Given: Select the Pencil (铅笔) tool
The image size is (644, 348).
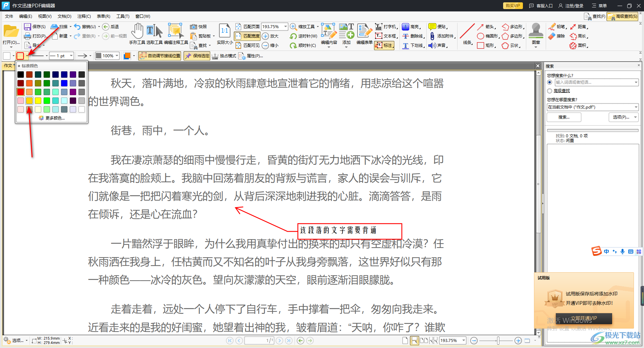Looking at the screenshot, I should coord(557,26).
